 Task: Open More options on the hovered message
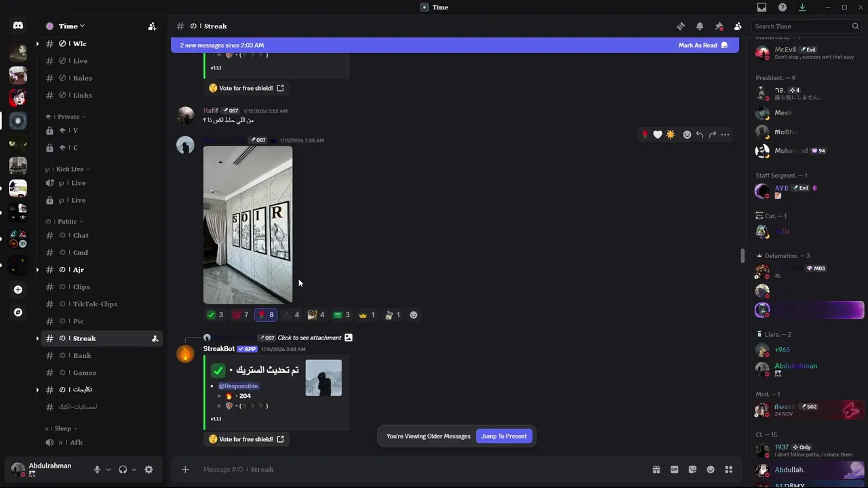pos(725,135)
